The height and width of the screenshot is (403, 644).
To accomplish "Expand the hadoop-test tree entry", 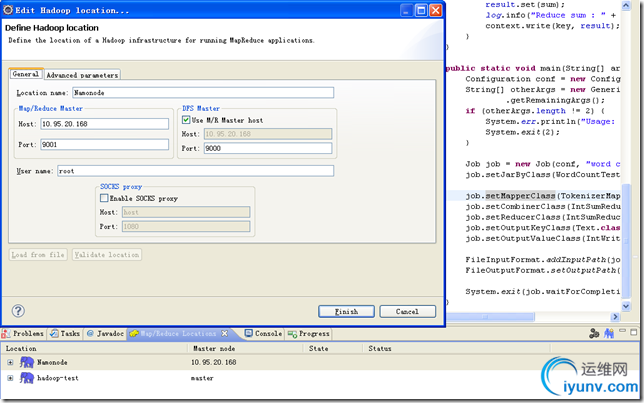I will tap(10, 378).
